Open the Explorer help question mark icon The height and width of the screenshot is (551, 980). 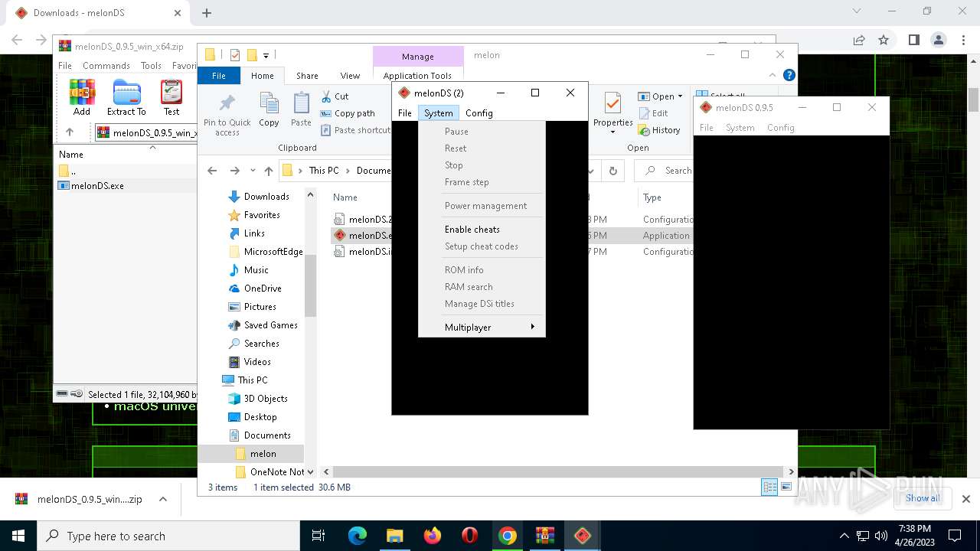click(x=789, y=75)
